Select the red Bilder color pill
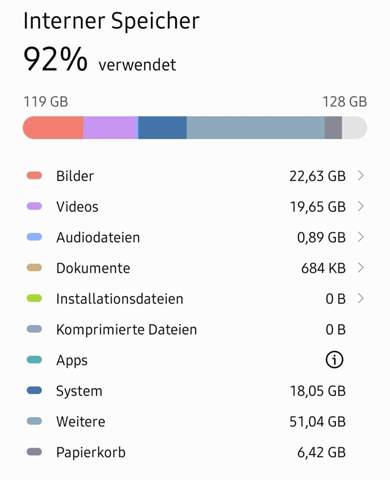Viewport: 390px width, 480px height. [34, 176]
